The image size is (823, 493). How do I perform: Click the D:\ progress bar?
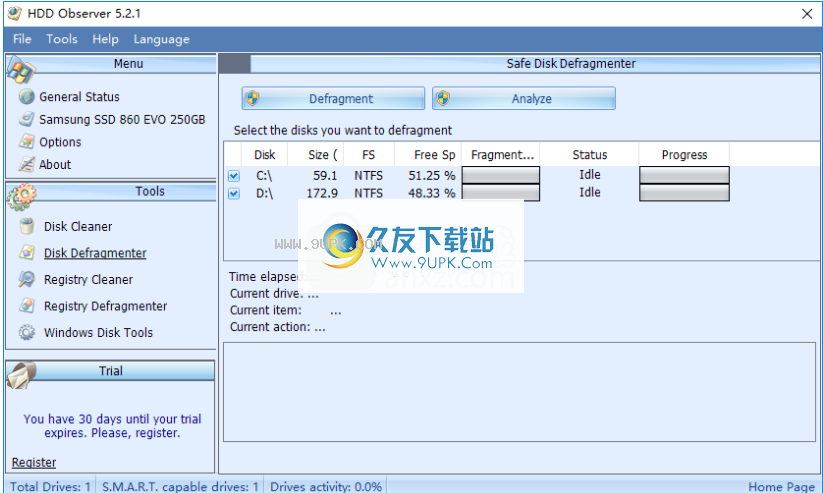pyautogui.click(x=684, y=193)
